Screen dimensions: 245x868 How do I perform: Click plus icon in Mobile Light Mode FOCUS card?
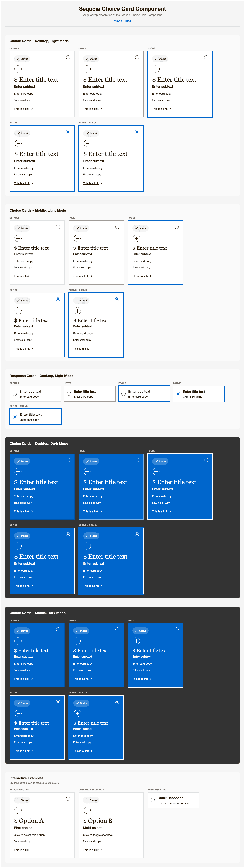point(136,239)
